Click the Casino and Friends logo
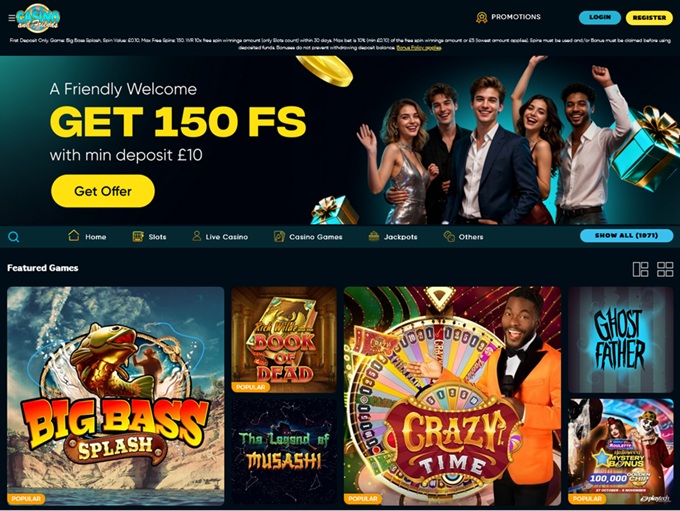The width and height of the screenshot is (680, 511). pyautogui.click(x=38, y=18)
